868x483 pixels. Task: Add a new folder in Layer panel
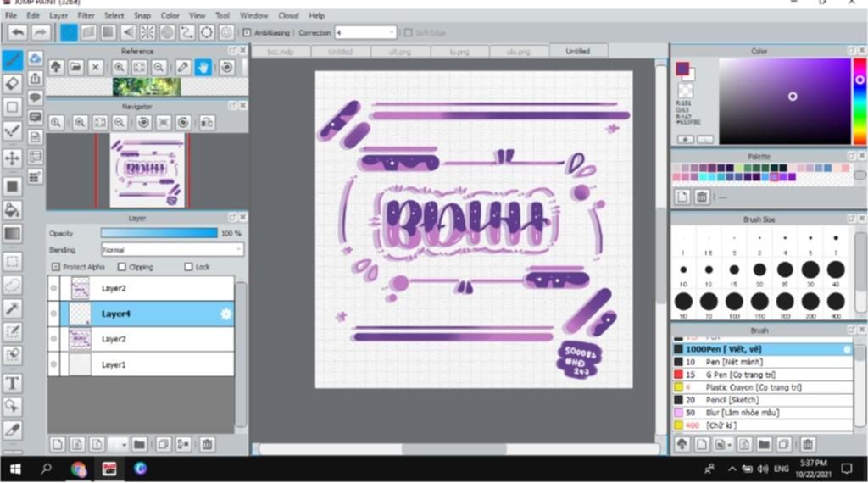click(x=139, y=444)
